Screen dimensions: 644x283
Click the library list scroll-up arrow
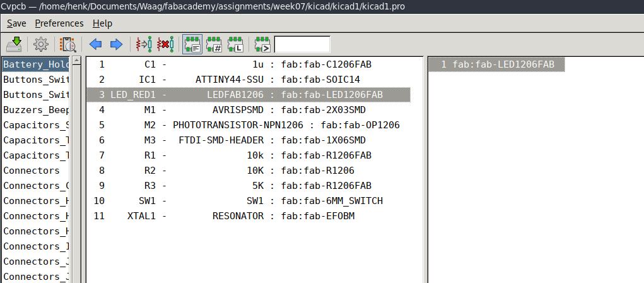pyautogui.click(x=76, y=61)
